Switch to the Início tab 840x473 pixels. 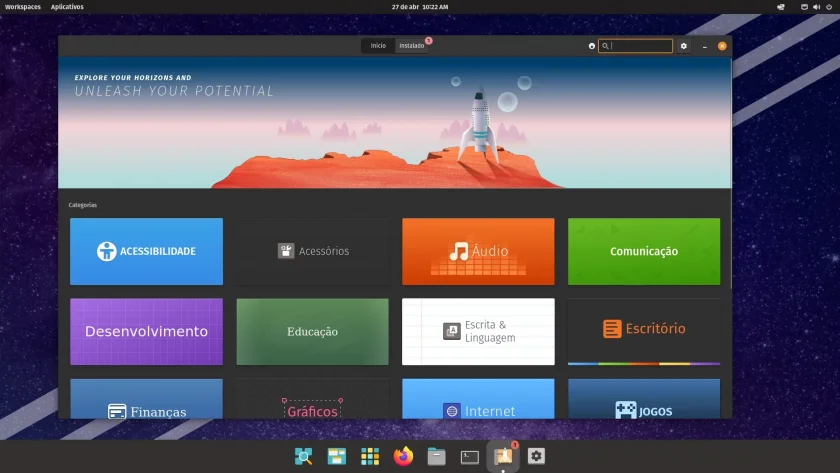(x=378, y=46)
